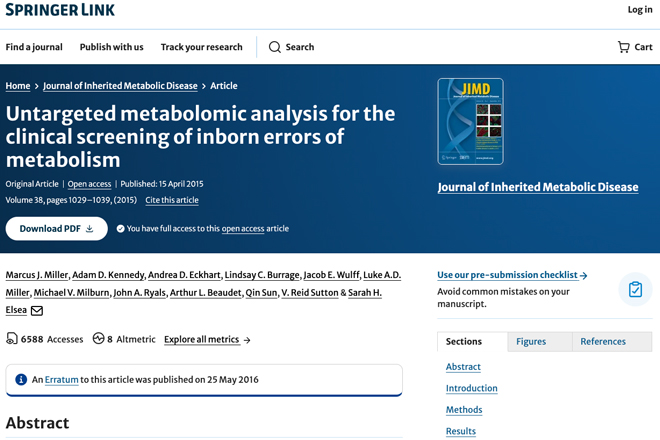Open Find a journal menu item
The height and width of the screenshot is (440, 660).
[x=34, y=47]
